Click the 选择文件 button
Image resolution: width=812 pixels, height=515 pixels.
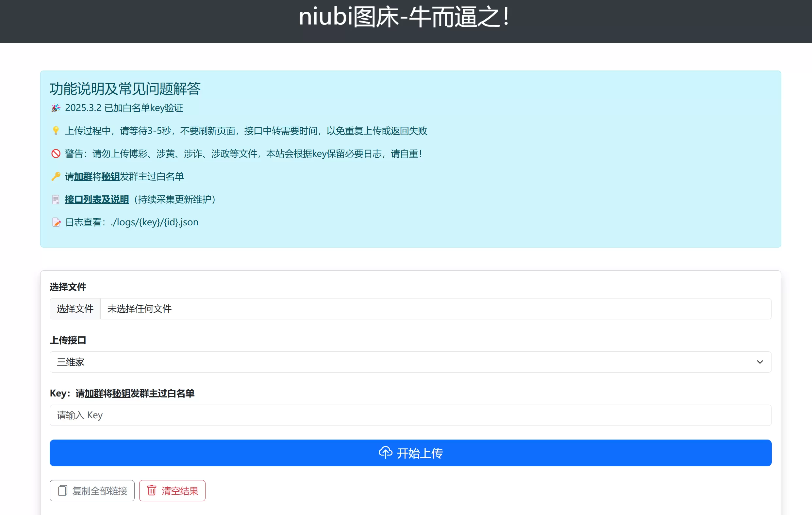pyautogui.click(x=75, y=309)
